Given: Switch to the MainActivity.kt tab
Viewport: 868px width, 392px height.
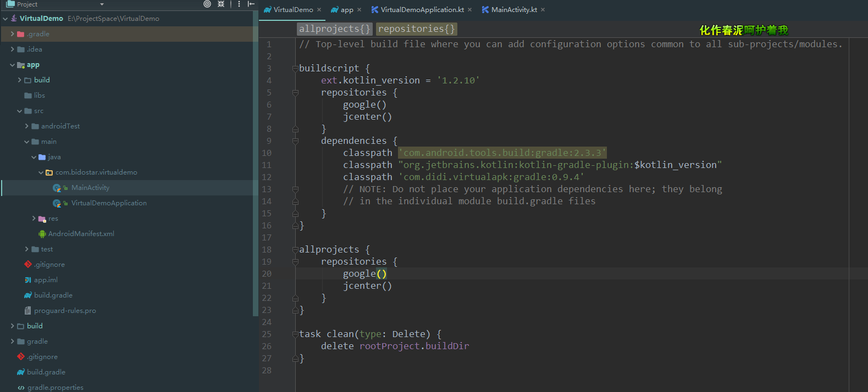Looking at the screenshot, I should (x=514, y=10).
